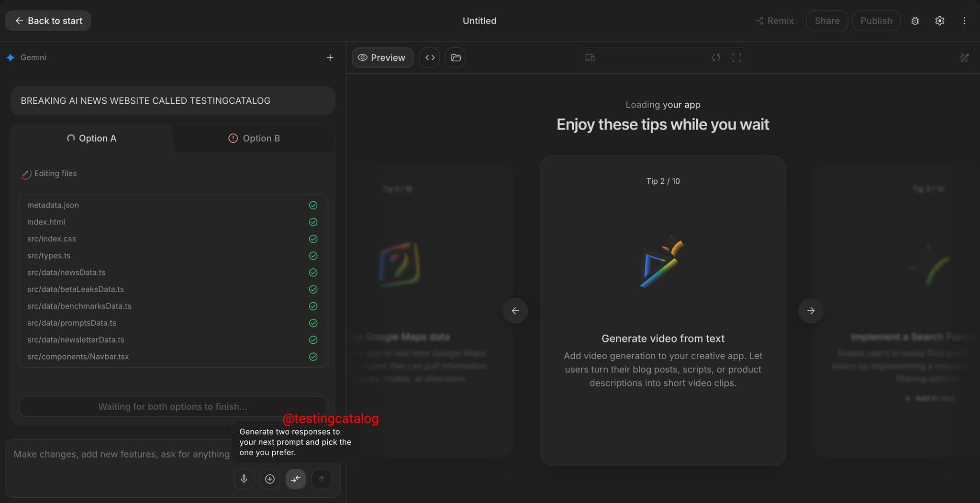Enter fullscreen preview mode

click(737, 57)
